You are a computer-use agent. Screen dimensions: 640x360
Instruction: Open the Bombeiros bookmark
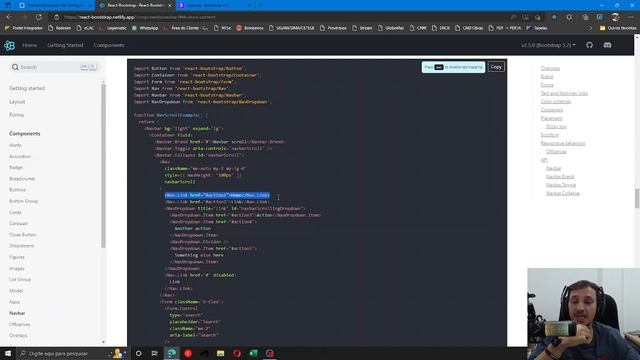[250, 28]
